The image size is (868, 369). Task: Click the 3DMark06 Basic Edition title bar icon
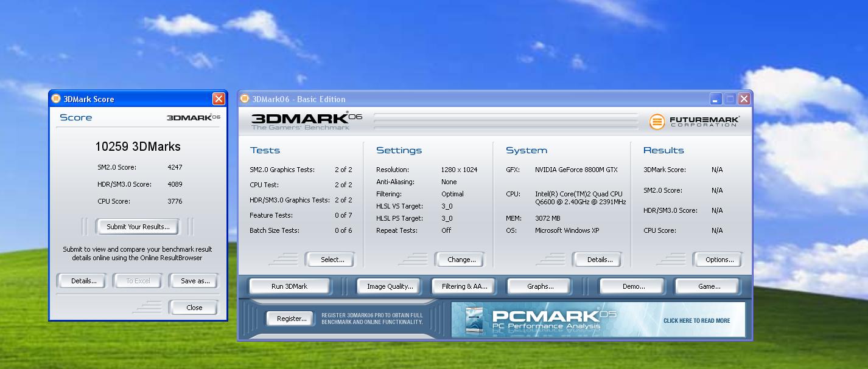[x=245, y=99]
